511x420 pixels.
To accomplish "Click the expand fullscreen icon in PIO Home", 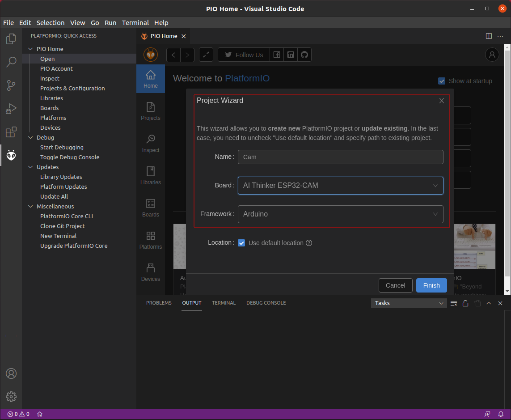I will click(206, 55).
